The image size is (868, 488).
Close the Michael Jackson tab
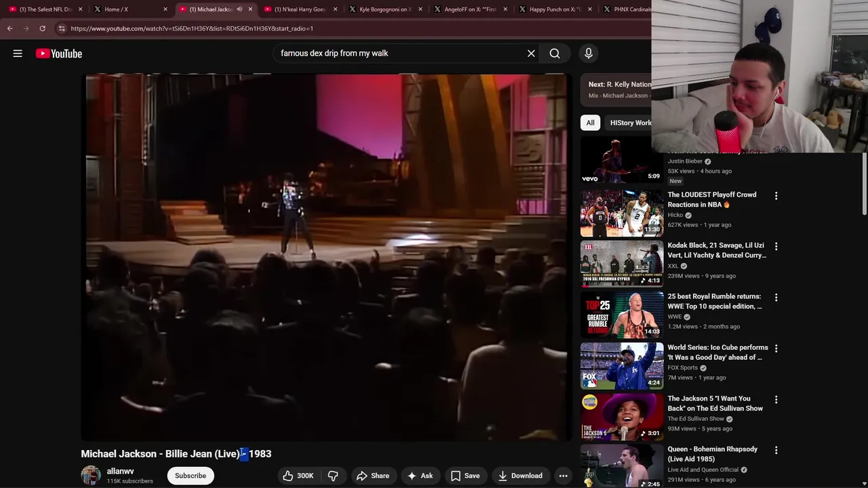click(x=250, y=9)
